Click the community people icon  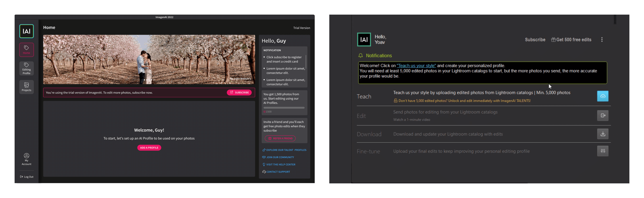point(264,157)
